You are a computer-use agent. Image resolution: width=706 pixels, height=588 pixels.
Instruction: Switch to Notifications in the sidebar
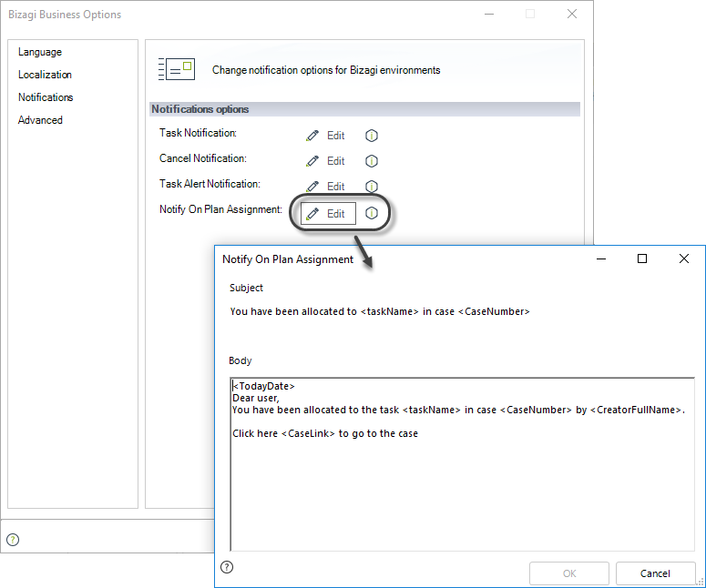(x=46, y=97)
